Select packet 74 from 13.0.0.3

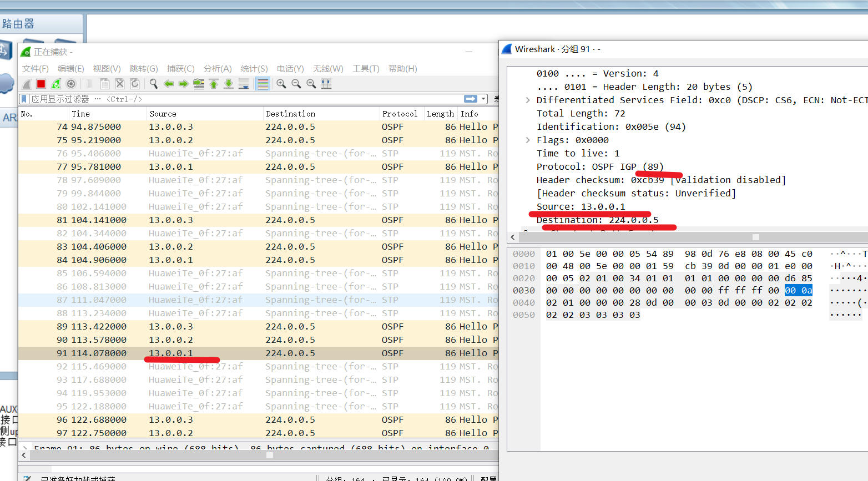(x=258, y=127)
